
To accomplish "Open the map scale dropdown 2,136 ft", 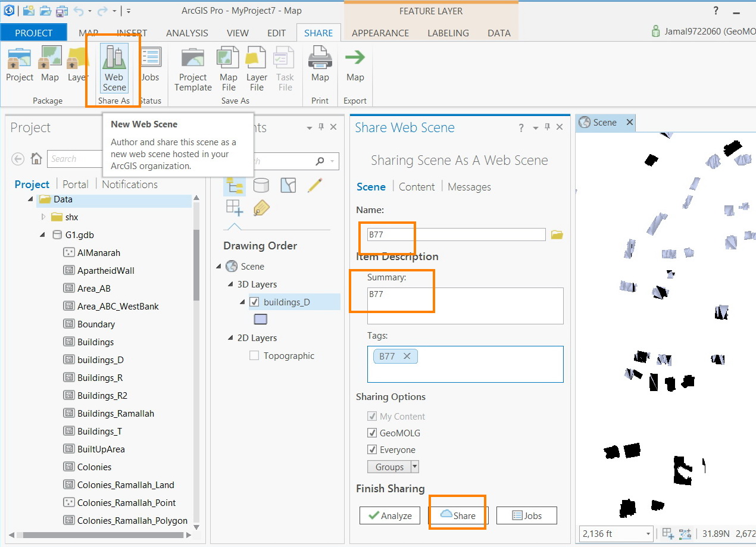I will coord(648,534).
